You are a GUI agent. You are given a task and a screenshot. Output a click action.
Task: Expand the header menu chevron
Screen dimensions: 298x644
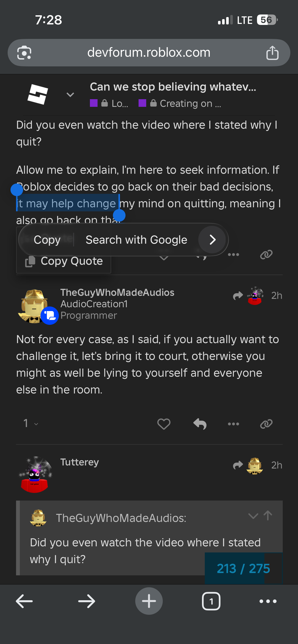click(x=70, y=95)
